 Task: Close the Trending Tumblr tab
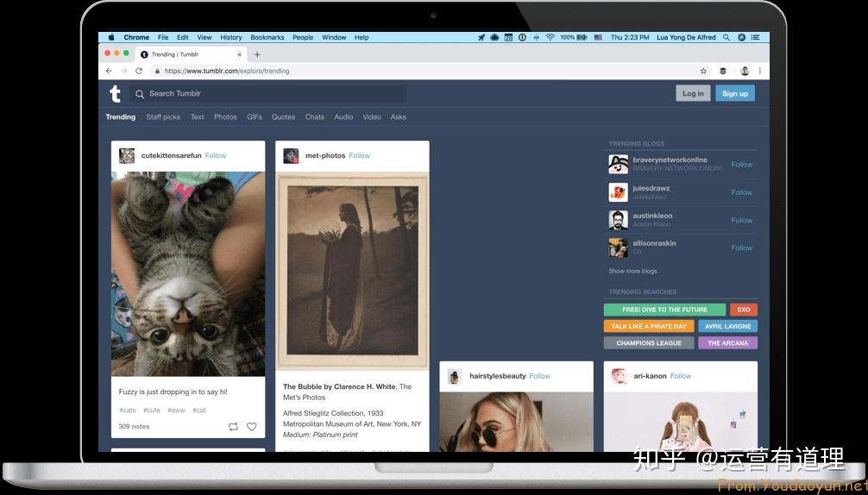(239, 54)
